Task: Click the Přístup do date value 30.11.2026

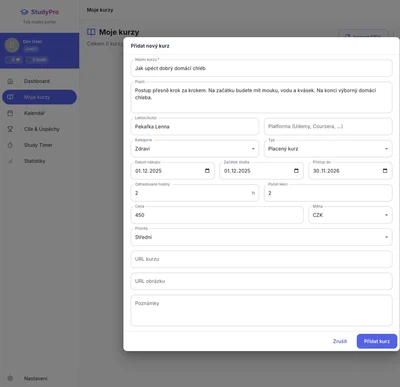Action: [326, 171]
